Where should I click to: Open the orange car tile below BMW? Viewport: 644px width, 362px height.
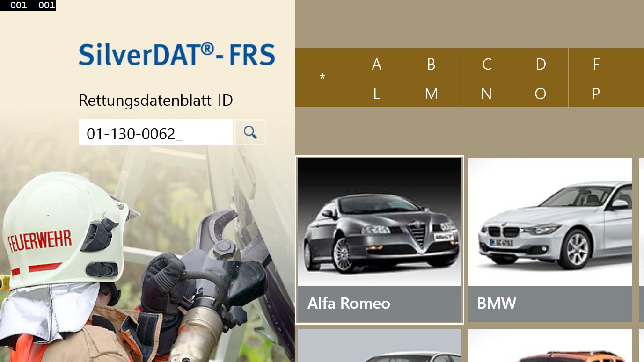550,346
